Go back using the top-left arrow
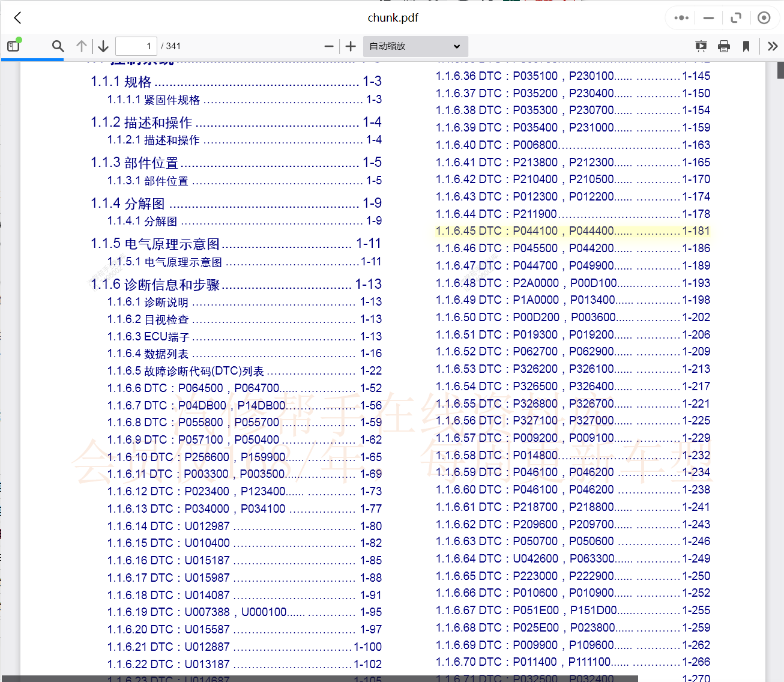Image resolution: width=784 pixels, height=682 pixels. (x=18, y=18)
